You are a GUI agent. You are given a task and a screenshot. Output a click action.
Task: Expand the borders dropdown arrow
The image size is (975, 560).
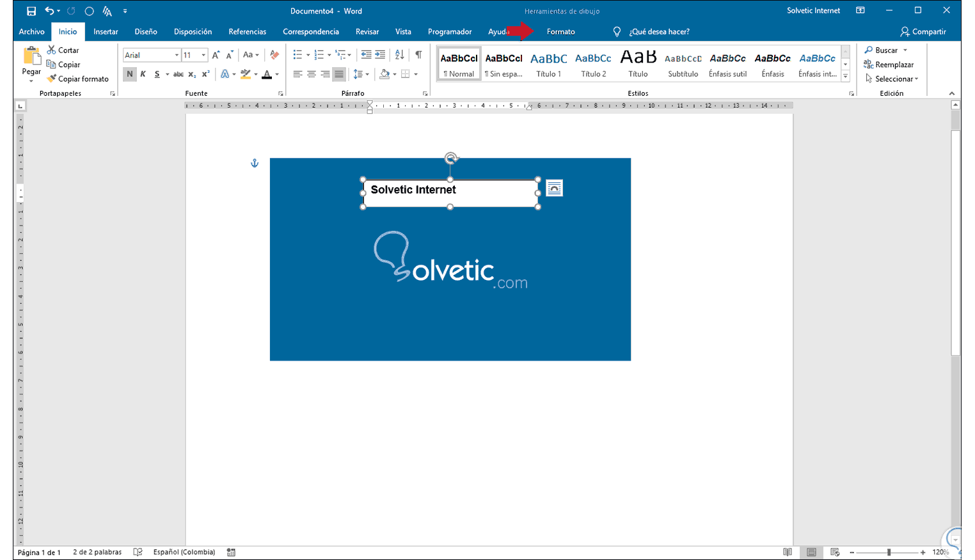point(416,74)
